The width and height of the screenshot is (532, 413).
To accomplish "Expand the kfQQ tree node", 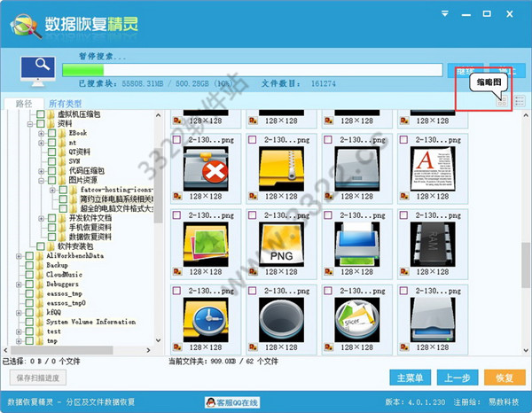I will tap(19, 313).
